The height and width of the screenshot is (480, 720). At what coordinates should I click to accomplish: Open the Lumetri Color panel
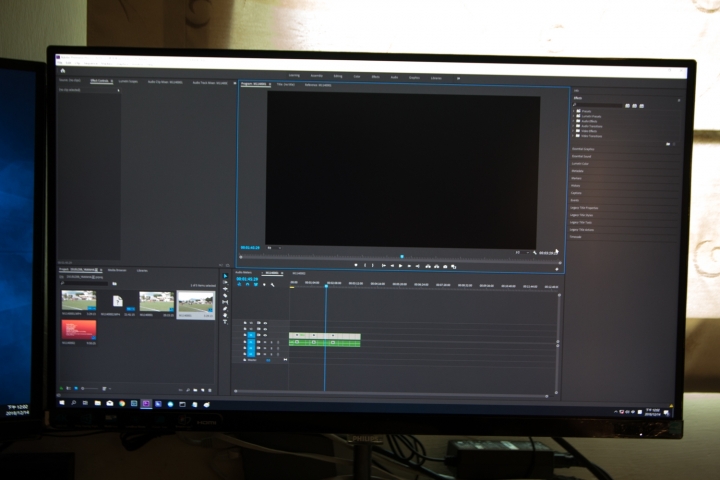tap(580, 164)
